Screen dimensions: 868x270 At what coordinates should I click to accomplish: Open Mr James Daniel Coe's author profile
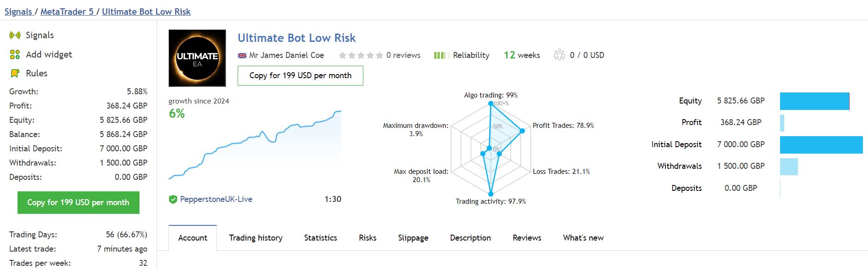(285, 55)
